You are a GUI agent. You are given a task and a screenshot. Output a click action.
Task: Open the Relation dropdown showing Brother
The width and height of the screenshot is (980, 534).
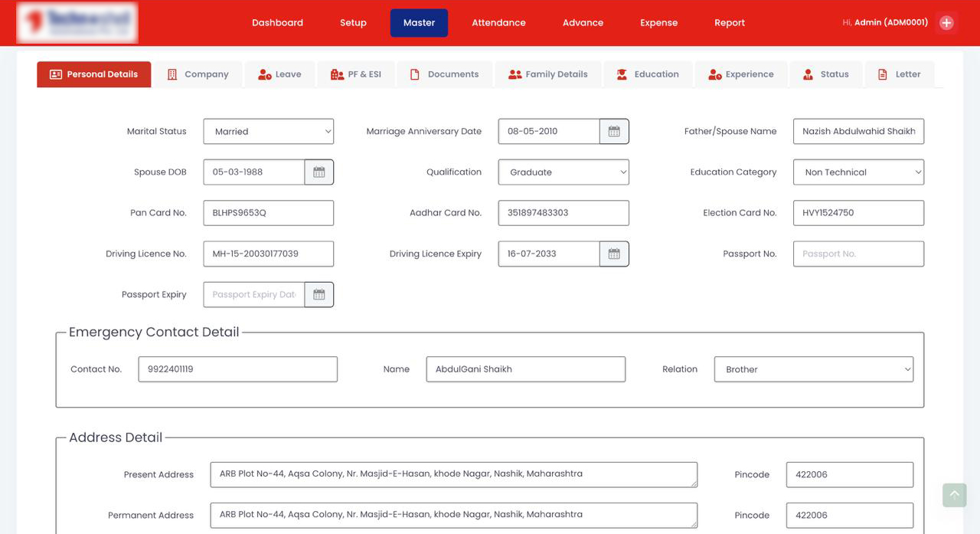(x=813, y=369)
